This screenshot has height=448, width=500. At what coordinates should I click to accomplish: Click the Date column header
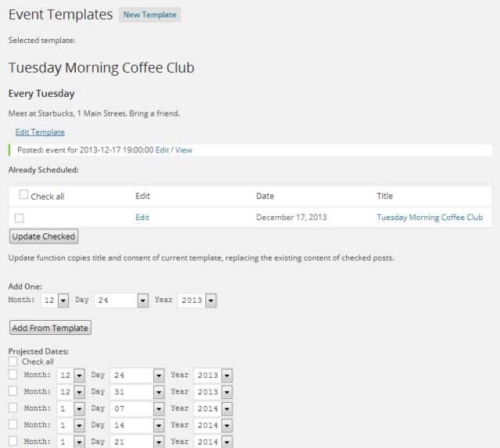pos(265,196)
